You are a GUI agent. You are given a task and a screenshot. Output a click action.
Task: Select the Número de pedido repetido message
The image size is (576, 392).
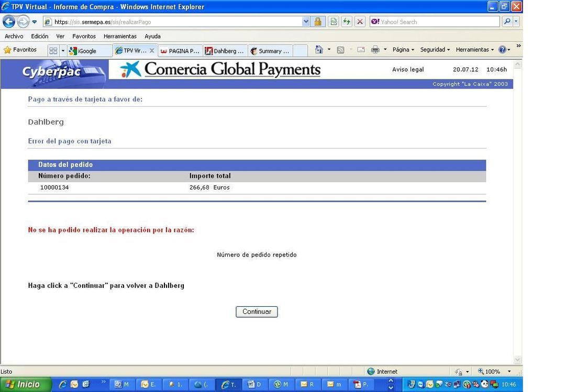point(257,255)
